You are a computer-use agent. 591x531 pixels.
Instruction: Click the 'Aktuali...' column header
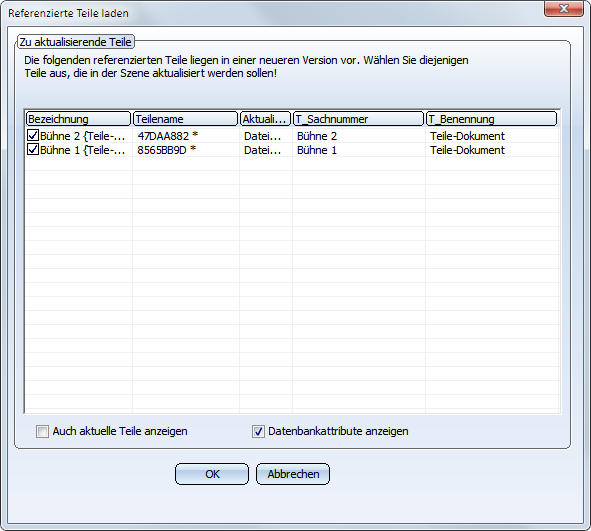(266, 119)
